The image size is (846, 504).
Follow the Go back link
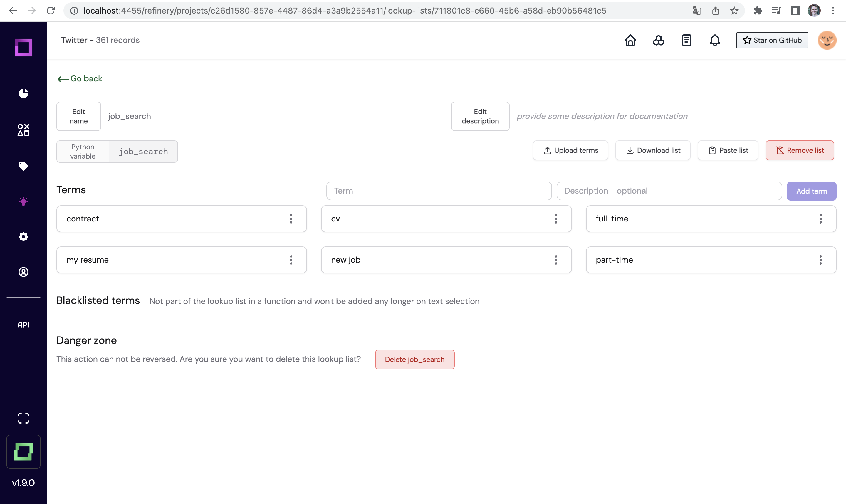click(80, 79)
